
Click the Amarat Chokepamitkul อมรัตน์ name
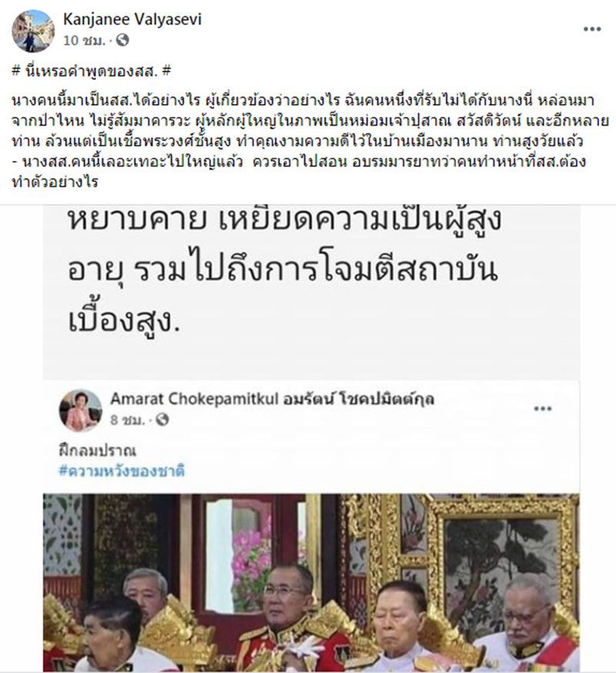[x=272, y=399]
